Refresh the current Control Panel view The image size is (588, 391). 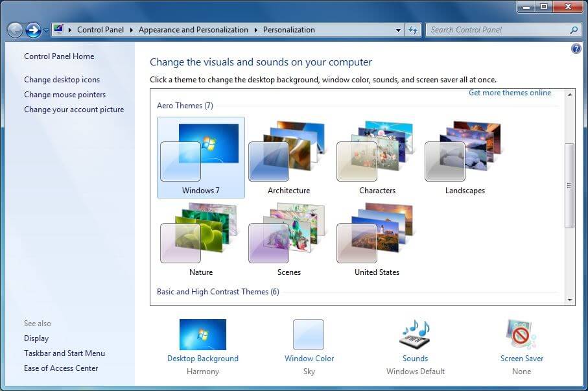[x=413, y=29]
